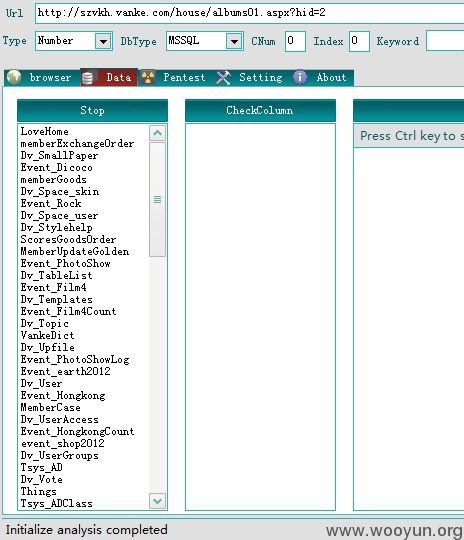Viewport: 464px width, 540px height.
Task: Click the CNum input field
Action: pyautogui.click(x=295, y=41)
